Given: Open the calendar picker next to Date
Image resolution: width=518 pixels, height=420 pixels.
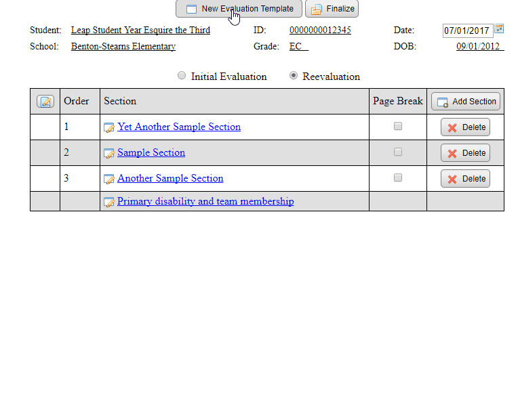Looking at the screenshot, I should (499, 28).
